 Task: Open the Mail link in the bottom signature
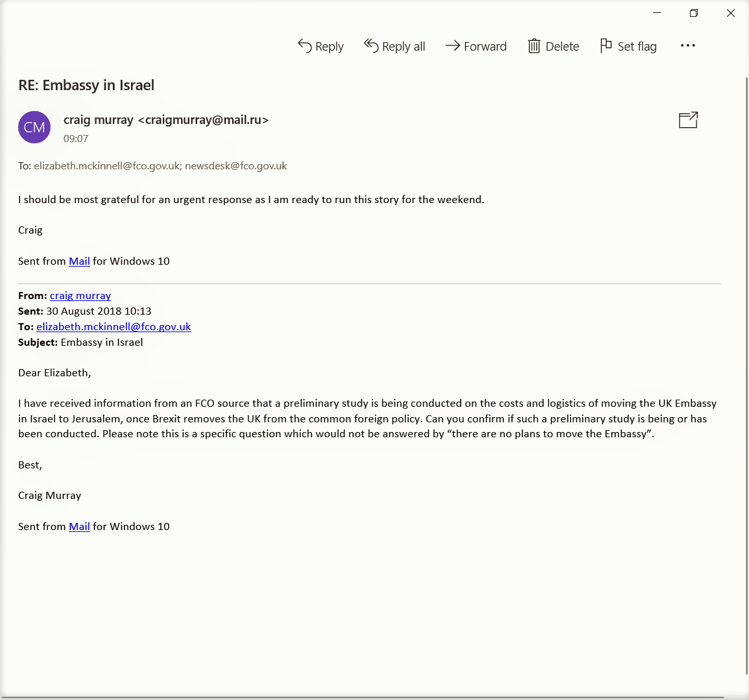click(79, 527)
